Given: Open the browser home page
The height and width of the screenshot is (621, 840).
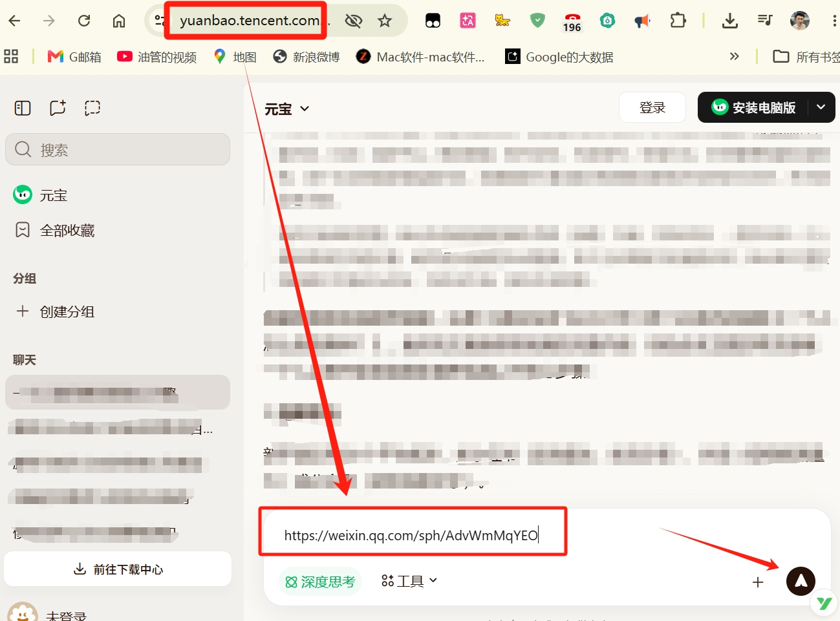Looking at the screenshot, I should click(119, 21).
